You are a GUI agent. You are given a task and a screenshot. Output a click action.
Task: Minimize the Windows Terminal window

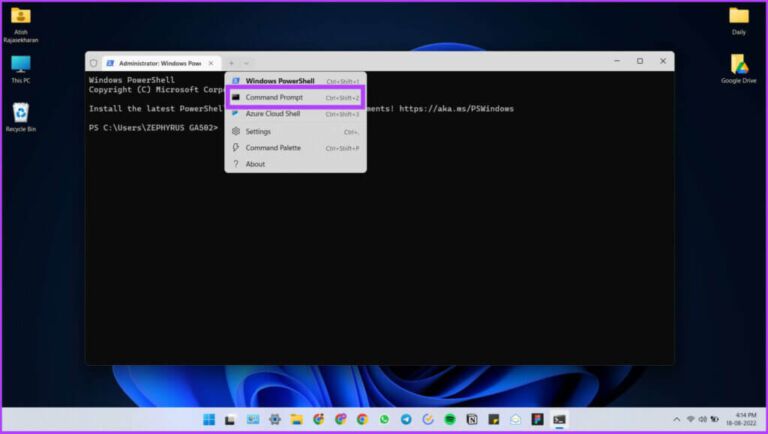tap(617, 61)
